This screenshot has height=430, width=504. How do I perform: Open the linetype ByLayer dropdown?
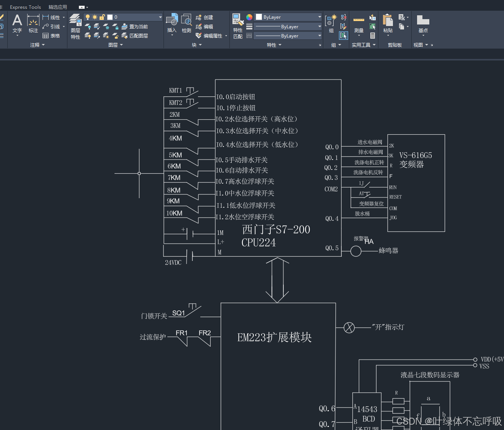click(x=319, y=35)
